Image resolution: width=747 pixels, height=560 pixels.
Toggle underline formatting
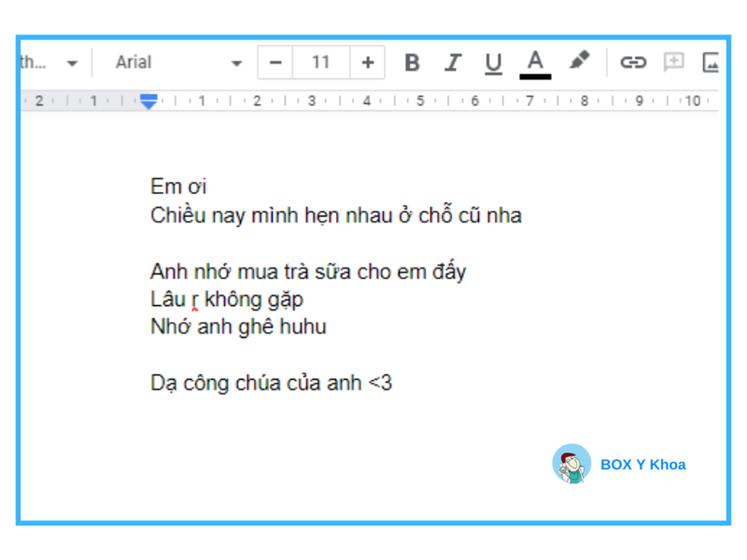(493, 63)
